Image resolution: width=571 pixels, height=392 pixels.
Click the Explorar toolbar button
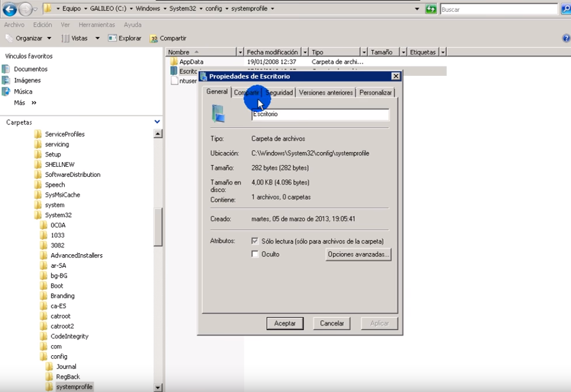click(124, 38)
